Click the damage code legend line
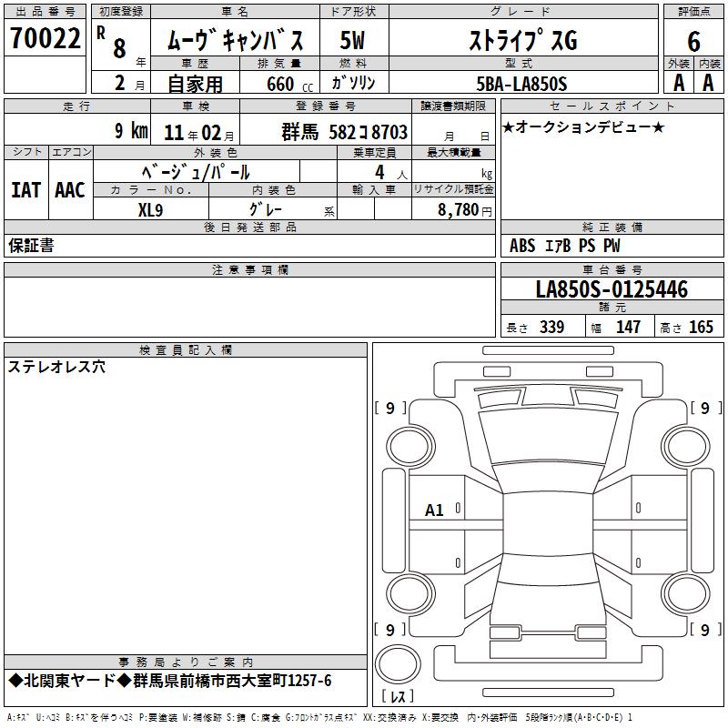This screenshot has height=728, width=728. coord(319,718)
